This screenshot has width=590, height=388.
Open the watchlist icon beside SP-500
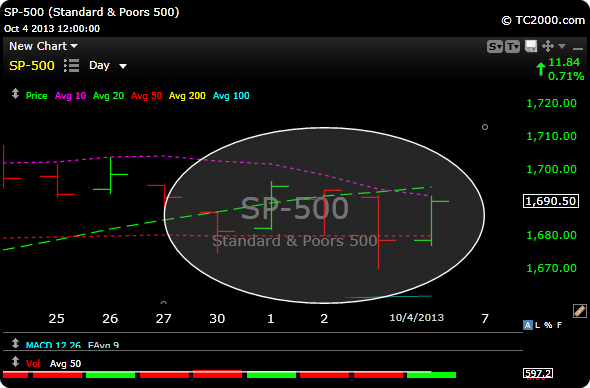(x=71, y=65)
